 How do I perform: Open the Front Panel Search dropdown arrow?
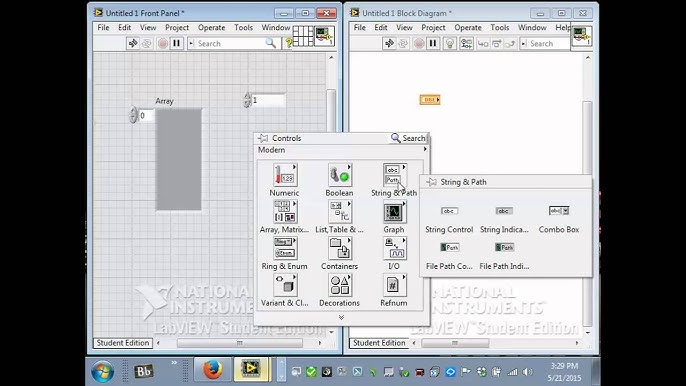coord(191,43)
